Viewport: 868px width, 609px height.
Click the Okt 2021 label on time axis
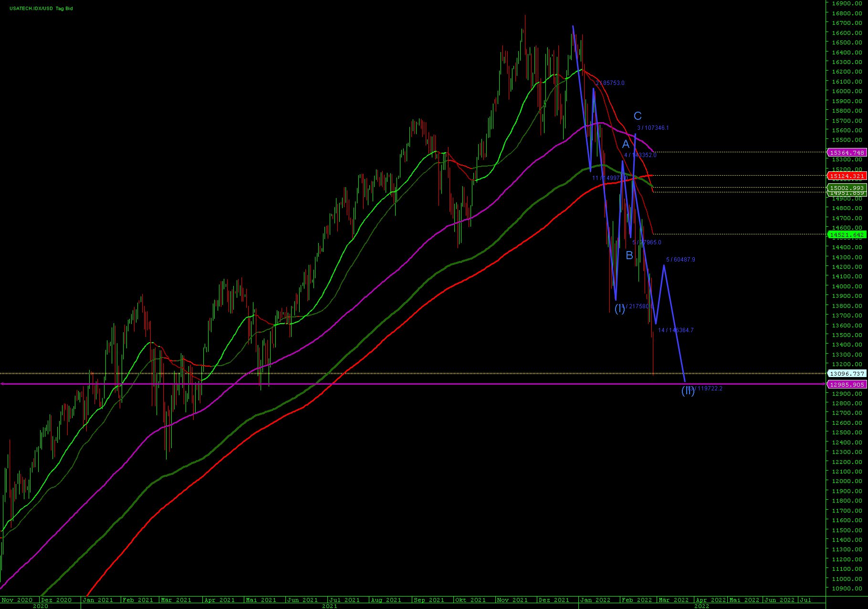point(471,600)
